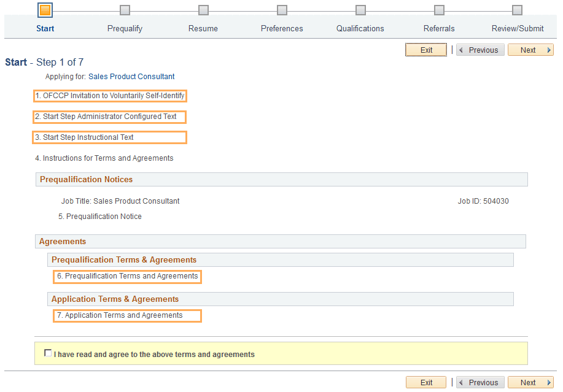Click the bottom Next button
Screen dimensions: 563x392
coord(530,382)
